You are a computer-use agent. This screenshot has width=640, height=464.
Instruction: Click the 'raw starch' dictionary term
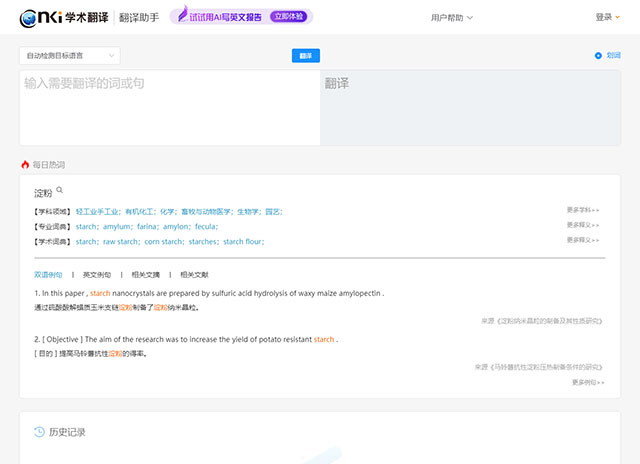tap(121, 241)
